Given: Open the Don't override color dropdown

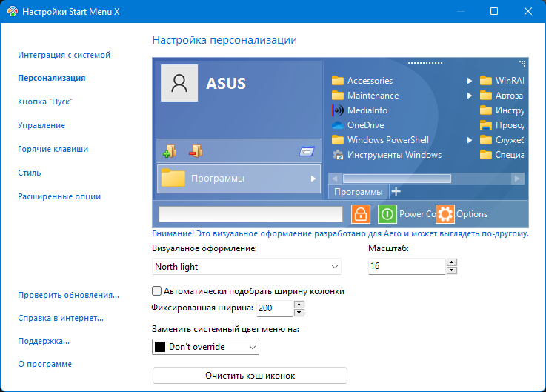Looking at the screenshot, I should 206,346.
